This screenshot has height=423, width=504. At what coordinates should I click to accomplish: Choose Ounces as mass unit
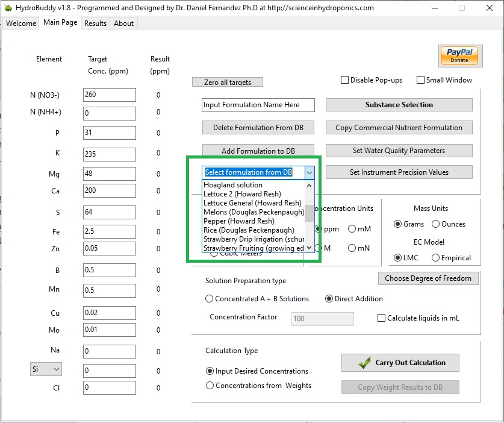click(x=435, y=224)
